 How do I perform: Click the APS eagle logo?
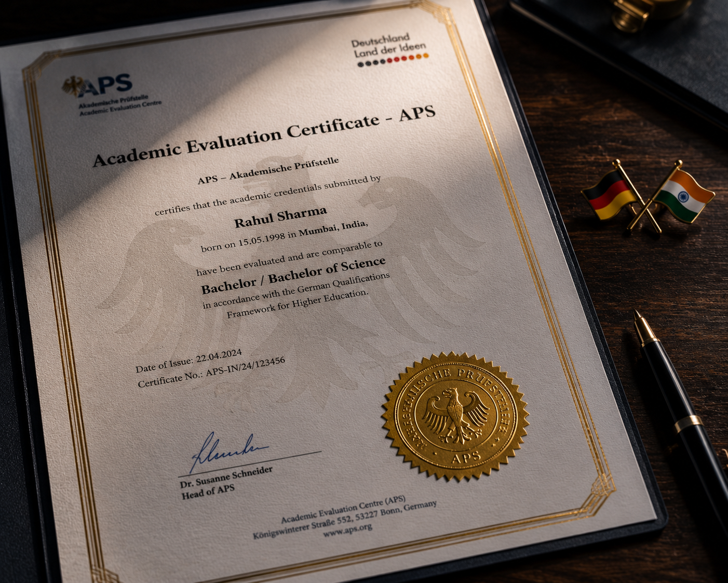(98, 85)
